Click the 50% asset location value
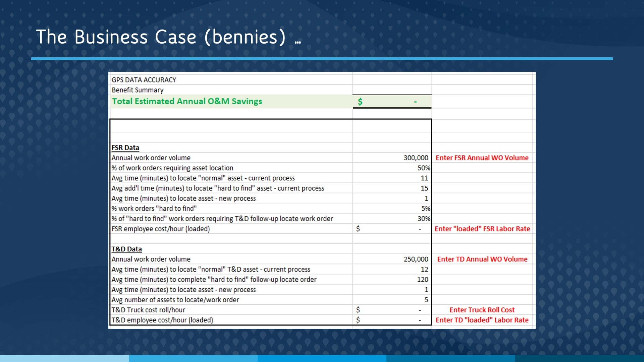 [424, 168]
